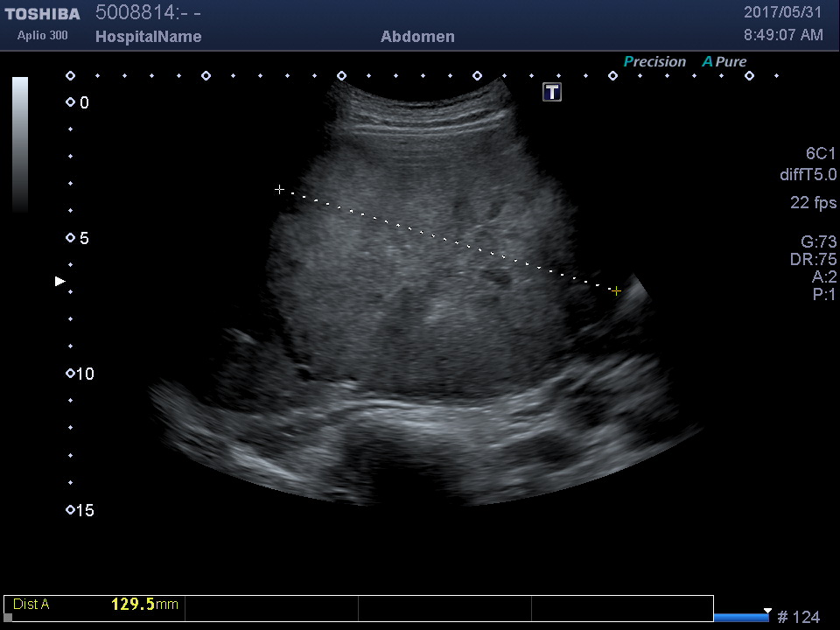Screen dimensions: 840x630
Task: Click the G:73 gain setting
Action: pos(818,242)
